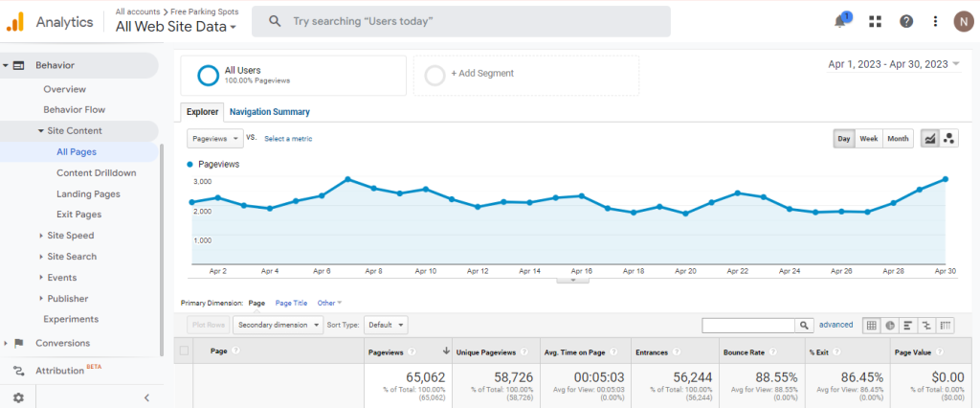
Task: Toggle the chart to Week granularity
Action: point(868,139)
